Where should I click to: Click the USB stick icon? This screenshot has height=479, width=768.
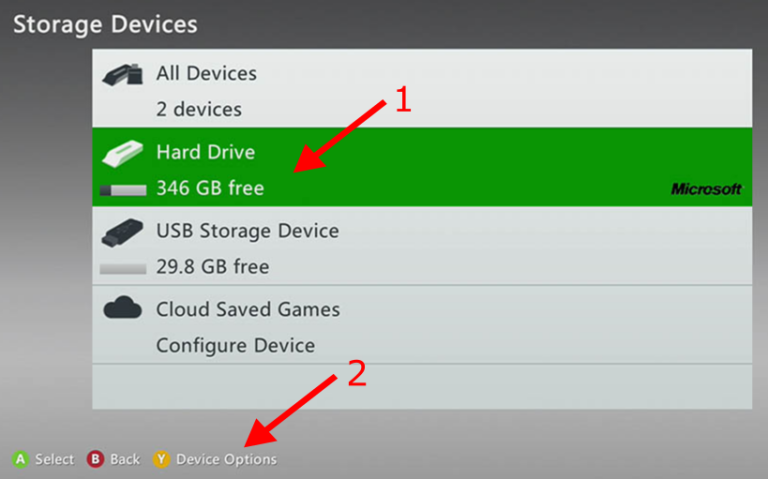[122, 233]
